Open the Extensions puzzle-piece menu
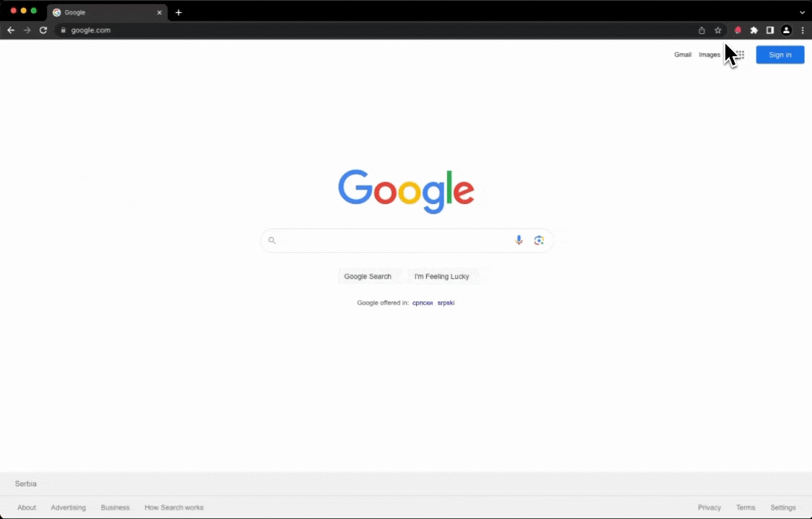 click(754, 30)
